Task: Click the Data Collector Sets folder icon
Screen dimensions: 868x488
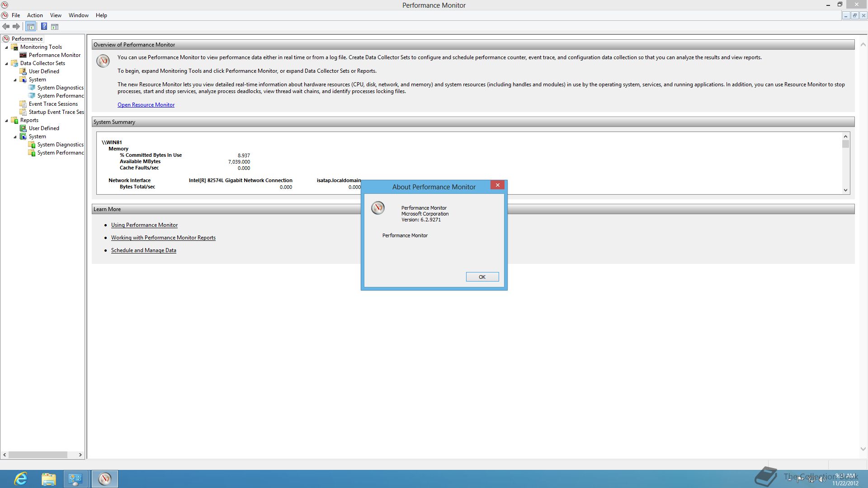Action: pyautogui.click(x=14, y=63)
